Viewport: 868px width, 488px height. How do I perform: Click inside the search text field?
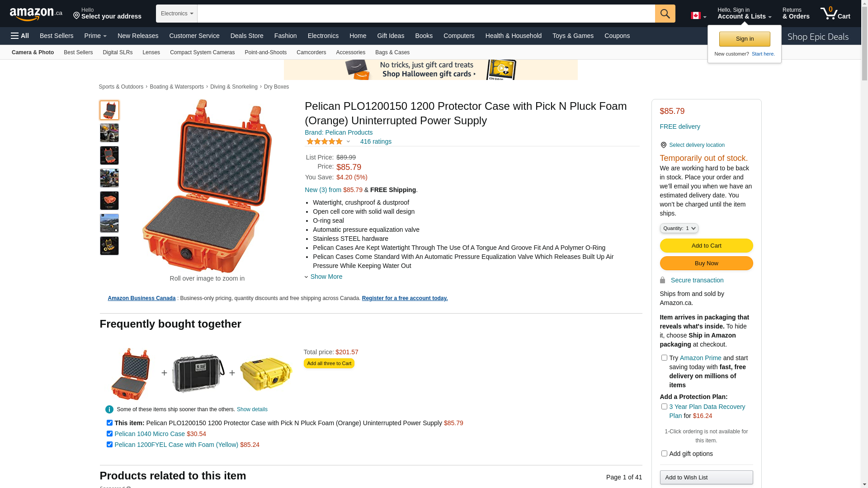tap(426, 14)
